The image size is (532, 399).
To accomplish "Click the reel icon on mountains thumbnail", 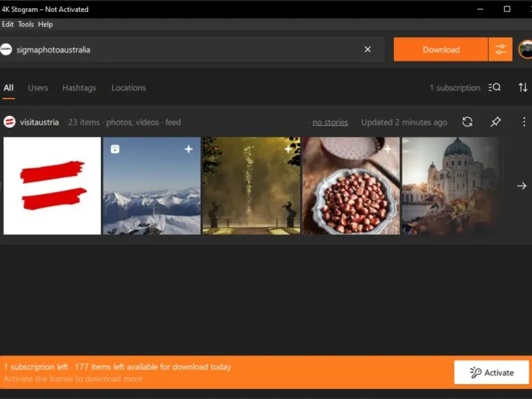I will click(115, 149).
